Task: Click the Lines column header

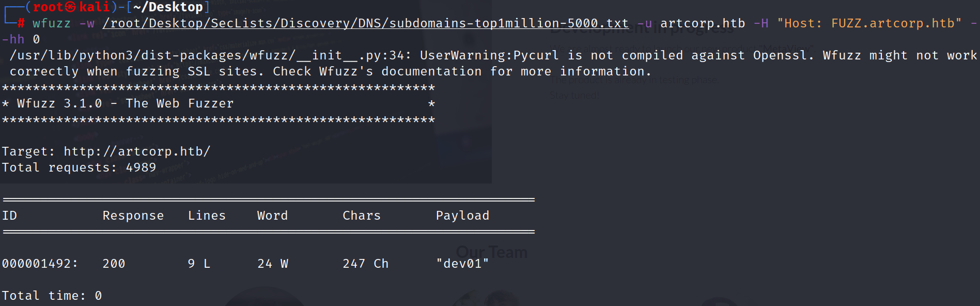Action: pos(207,216)
